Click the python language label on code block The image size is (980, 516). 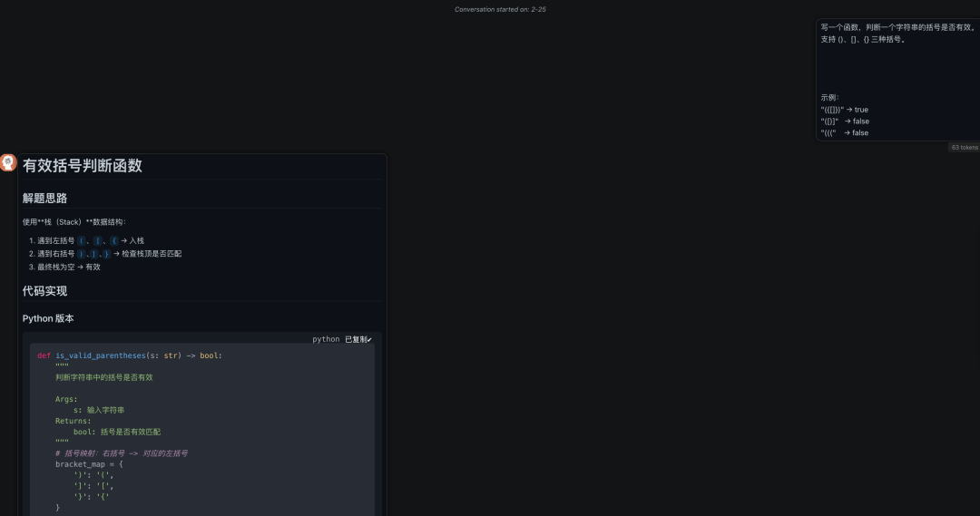click(326, 339)
